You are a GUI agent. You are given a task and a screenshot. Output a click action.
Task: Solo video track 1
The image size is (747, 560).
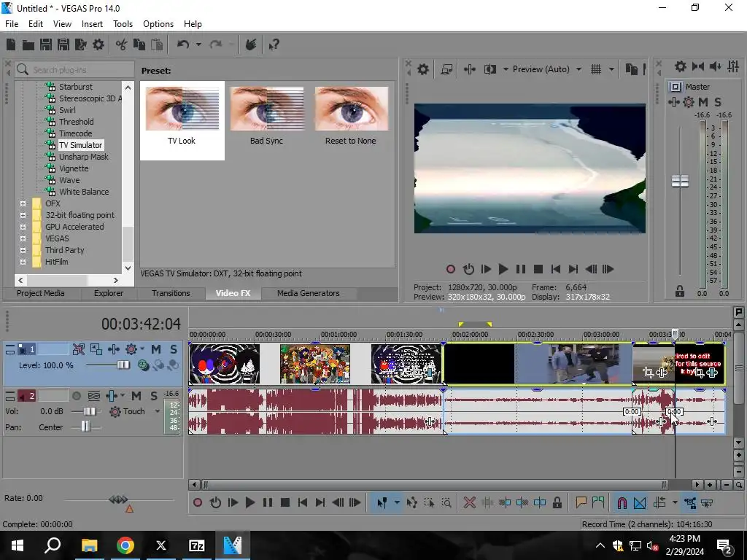pyautogui.click(x=174, y=349)
